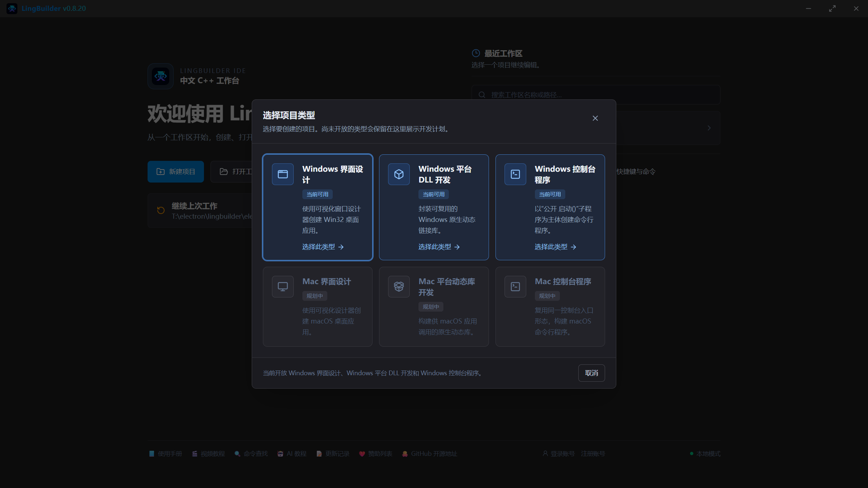Screen dimensions: 868x488
Task: Click 快捷键与命令 text behind the dialog
Action: (x=636, y=171)
